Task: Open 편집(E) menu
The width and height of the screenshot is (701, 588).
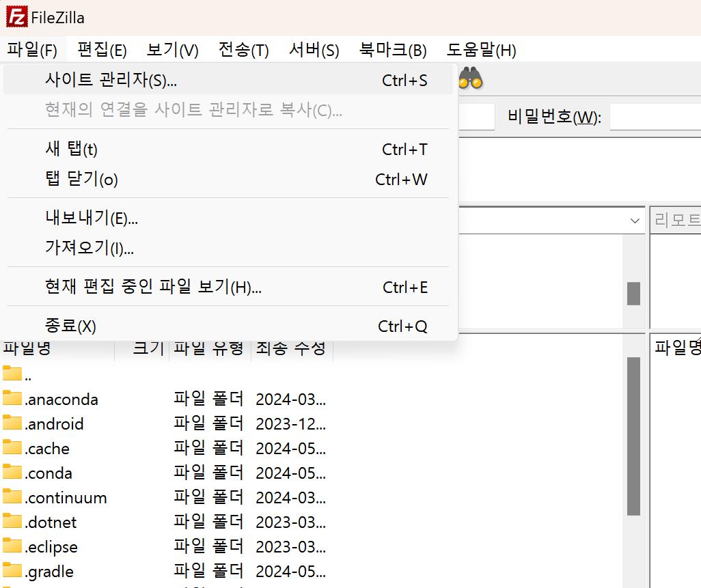Action: pos(102,50)
